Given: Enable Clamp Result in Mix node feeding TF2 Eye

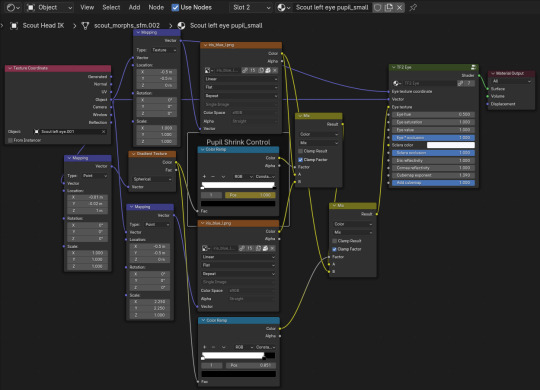Looking at the screenshot, I should (x=334, y=240).
